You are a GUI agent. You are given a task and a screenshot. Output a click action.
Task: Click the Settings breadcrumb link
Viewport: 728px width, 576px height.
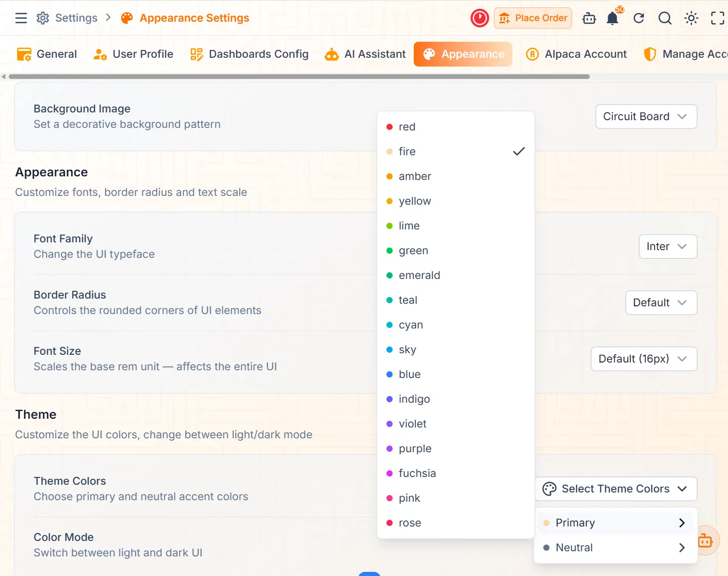[76, 18]
